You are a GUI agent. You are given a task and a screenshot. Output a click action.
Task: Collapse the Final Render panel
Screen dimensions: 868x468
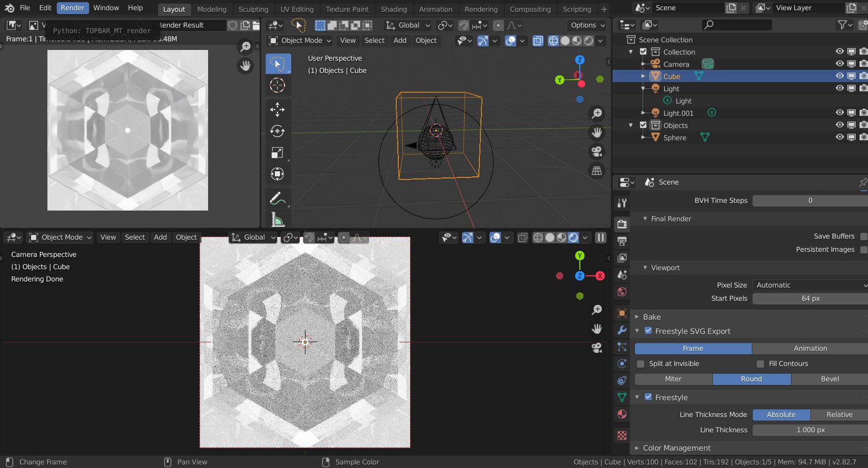[x=646, y=219]
